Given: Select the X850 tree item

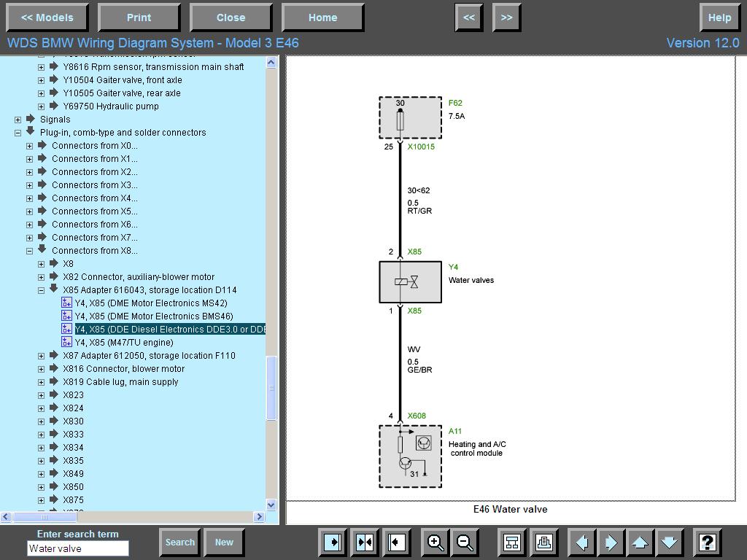Looking at the screenshot, I should click(74, 486).
